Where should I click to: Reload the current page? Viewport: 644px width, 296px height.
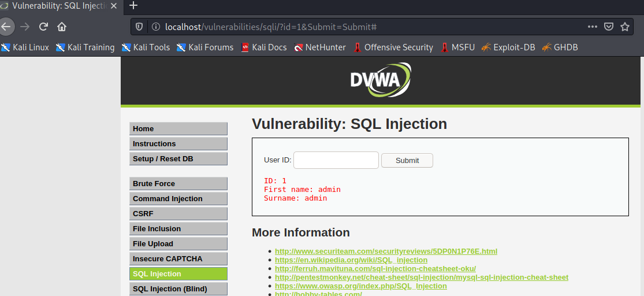[43, 27]
